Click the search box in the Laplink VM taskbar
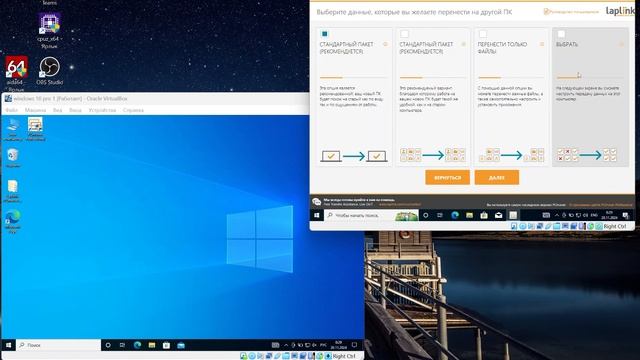This screenshot has width=640, height=360. click(371, 215)
